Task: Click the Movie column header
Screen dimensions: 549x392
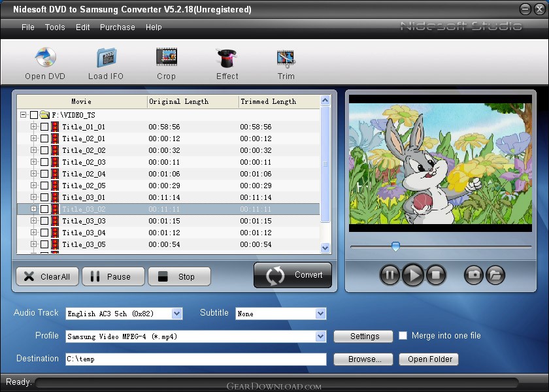Action: coord(82,101)
